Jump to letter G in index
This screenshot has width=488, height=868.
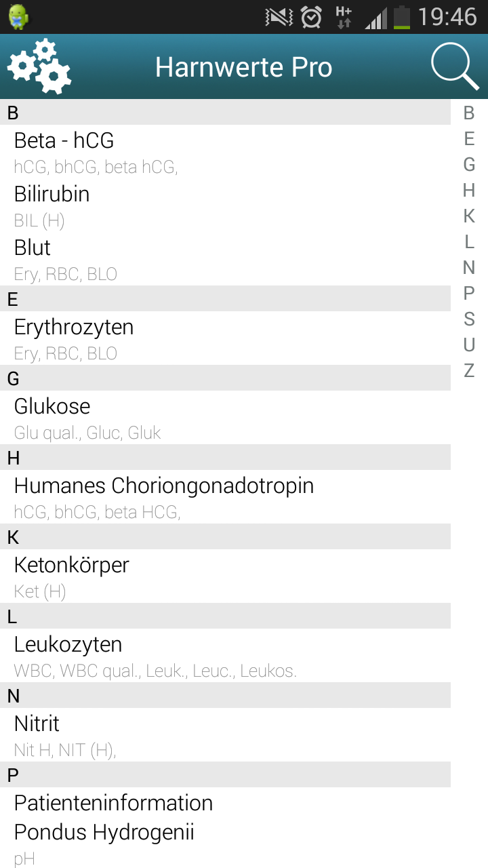coord(469,164)
